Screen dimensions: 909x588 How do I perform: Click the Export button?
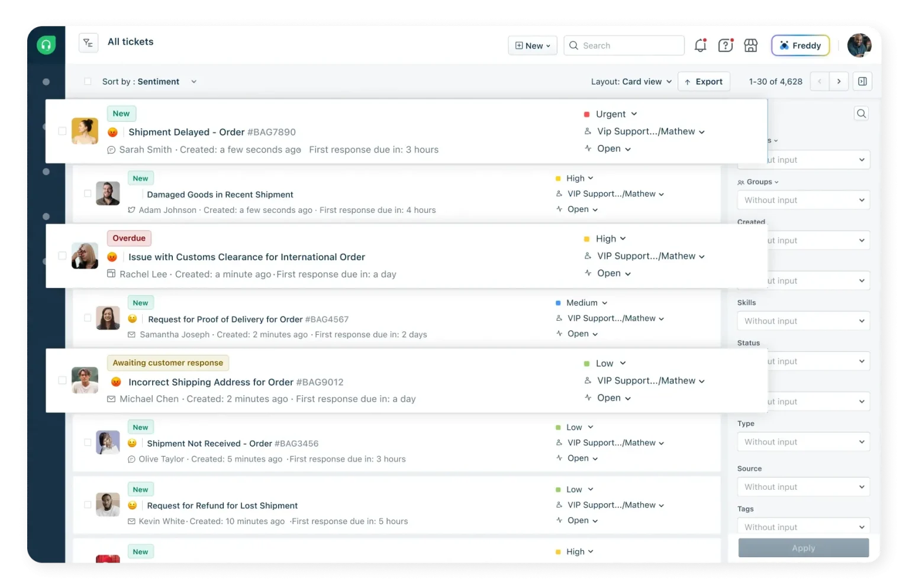tap(704, 82)
